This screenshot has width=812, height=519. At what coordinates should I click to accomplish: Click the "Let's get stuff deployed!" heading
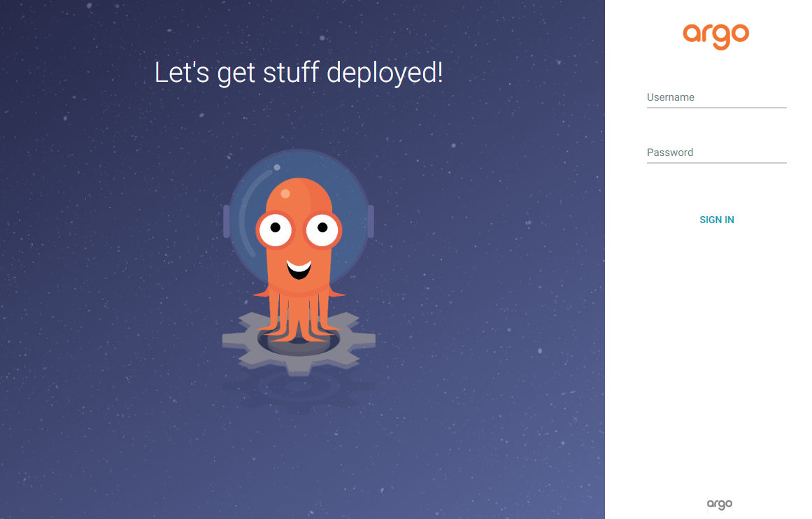point(299,73)
